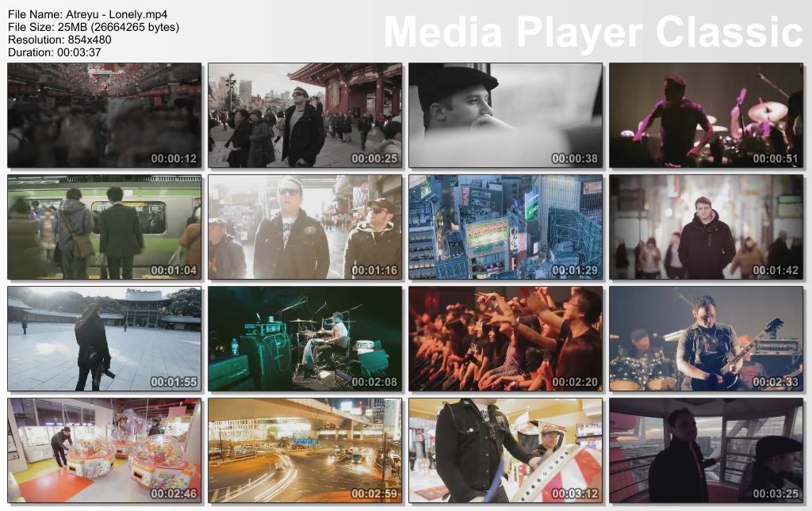Select the thumbnail at timestamp 00:00:51
This screenshot has width=812, height=511.
pos(706,116)
